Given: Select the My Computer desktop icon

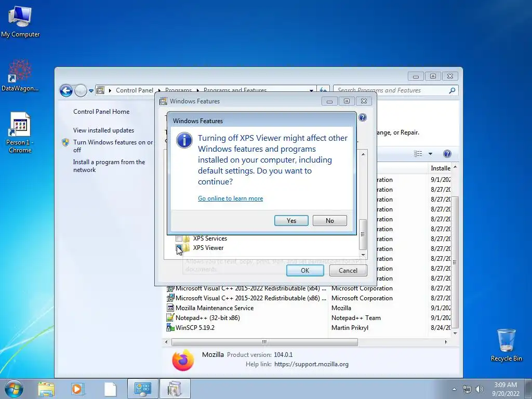Looking at the screenshot, I should 20,21.
